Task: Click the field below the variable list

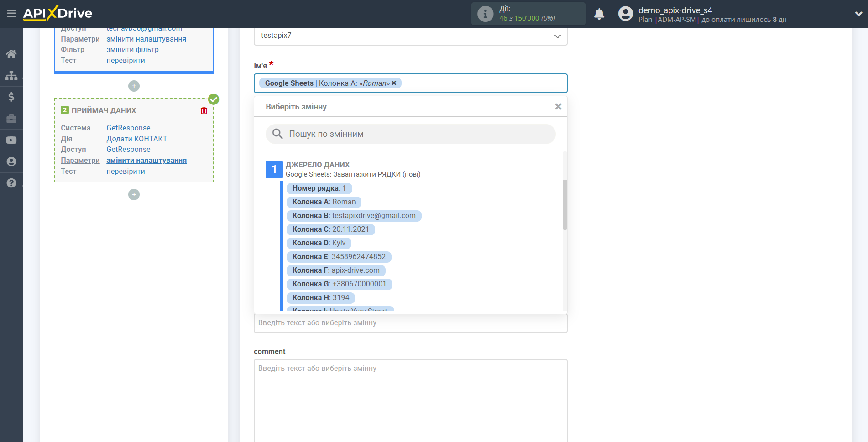Action: tap(411, 323)
